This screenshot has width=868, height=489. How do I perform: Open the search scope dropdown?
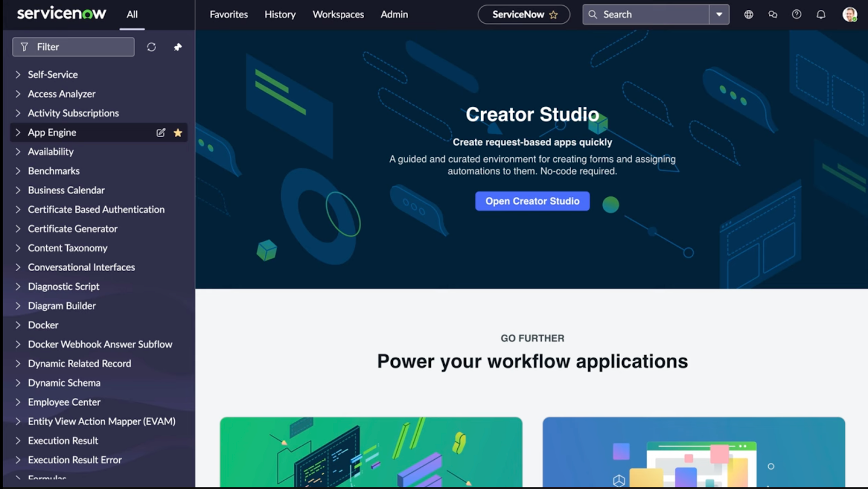click(x=719, y=15)
